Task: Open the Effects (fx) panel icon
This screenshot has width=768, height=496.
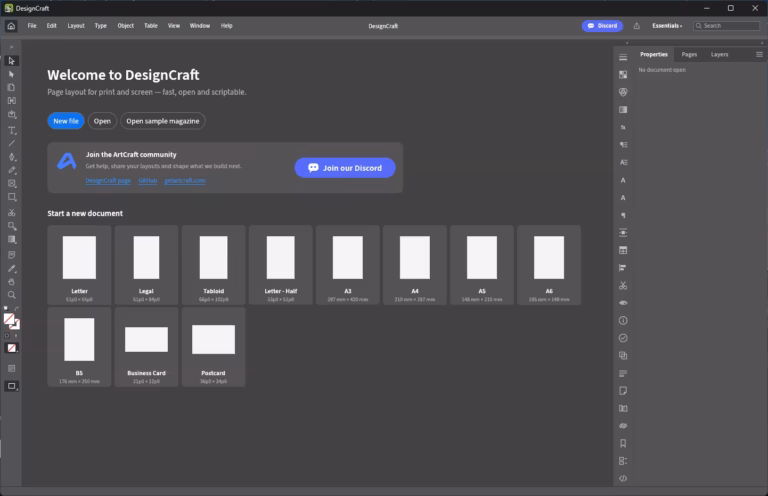Action: 623,127
